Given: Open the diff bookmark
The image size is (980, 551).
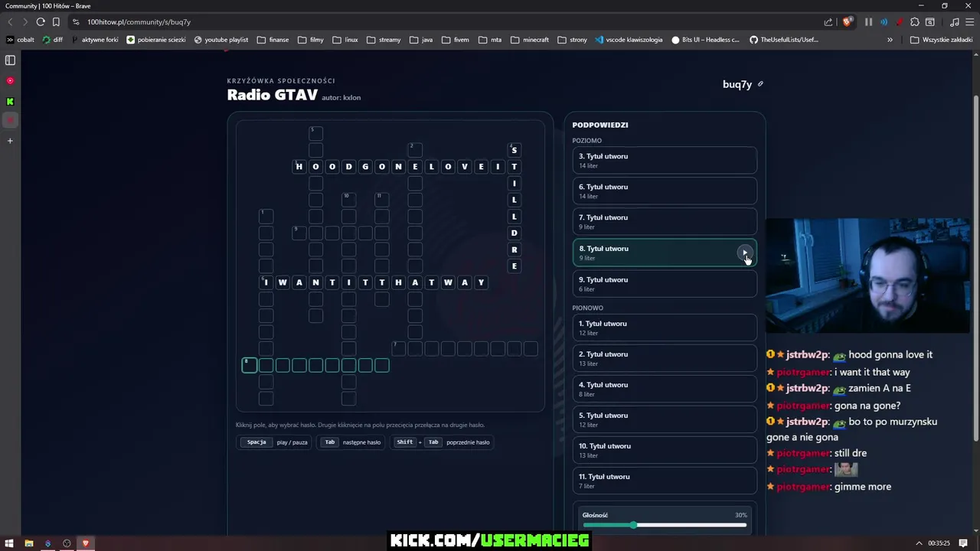Looking at the screenshot, I should tap(53, 40).
